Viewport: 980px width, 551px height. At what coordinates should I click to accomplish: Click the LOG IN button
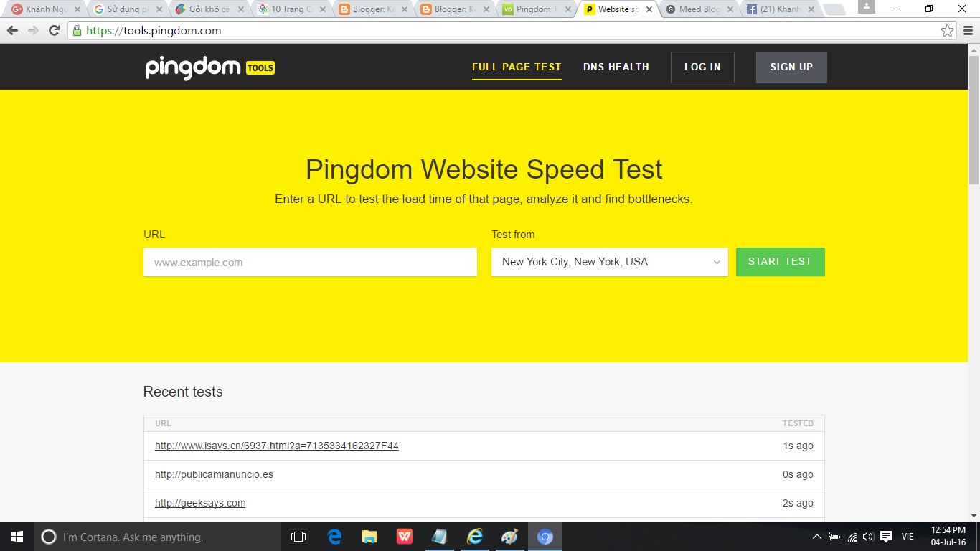(702, 67)
